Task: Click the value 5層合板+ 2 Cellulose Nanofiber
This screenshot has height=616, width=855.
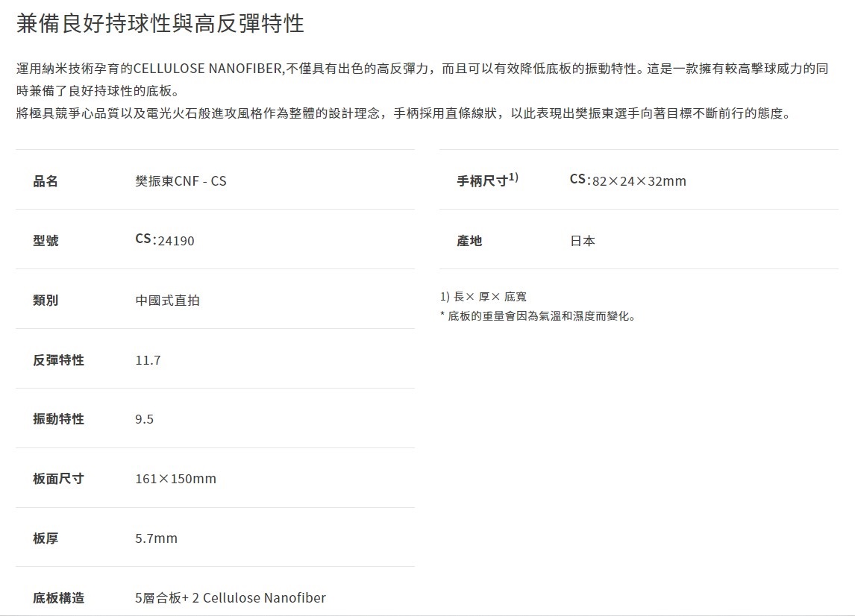Action: point(230,598)
